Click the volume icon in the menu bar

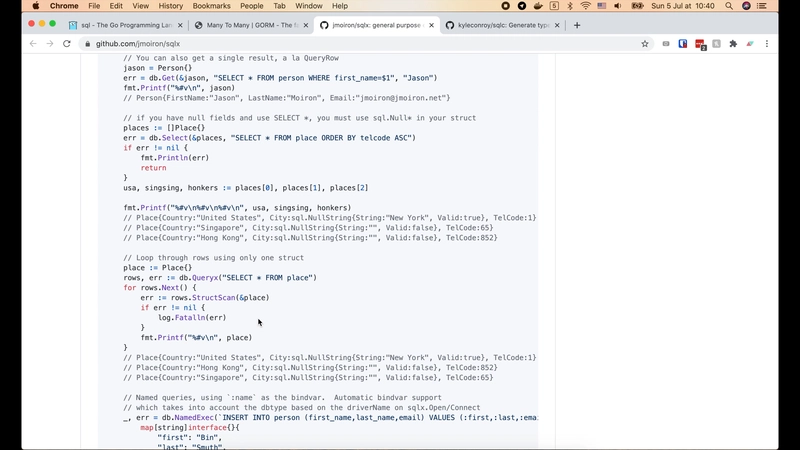(618, 6)
